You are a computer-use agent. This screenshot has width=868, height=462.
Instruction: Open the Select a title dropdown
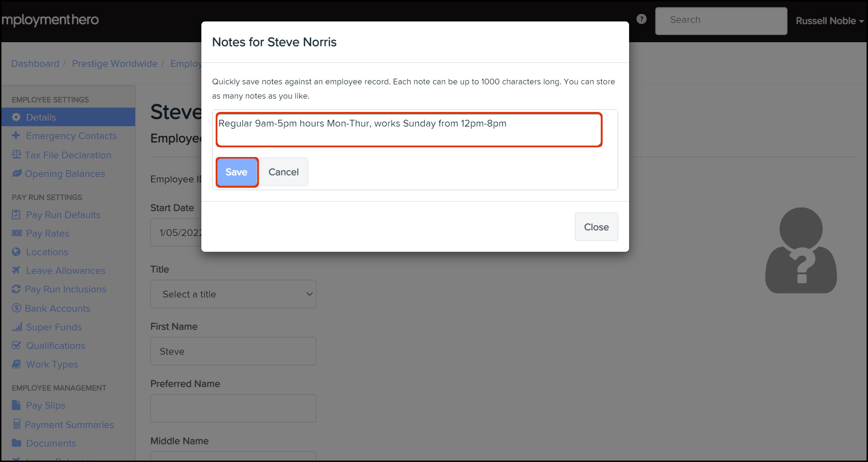[x=233, y=294]
